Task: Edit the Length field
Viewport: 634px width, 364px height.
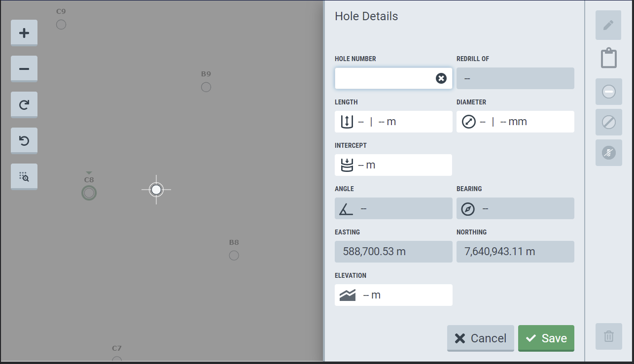Action: click(x=393, y=122)
